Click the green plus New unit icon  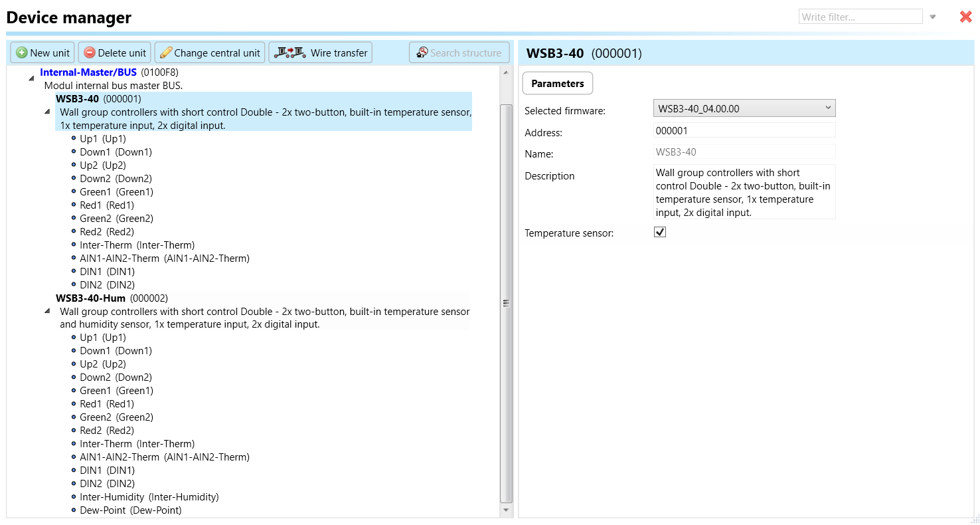coord(22,53)
